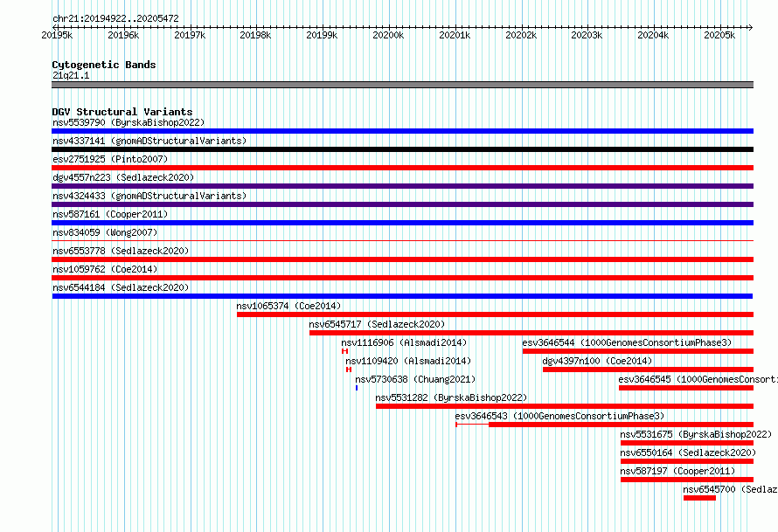Click the right arrowhead of the ruler
The width and height of the screenshot is (778, 532).
(x=751, y=27)
